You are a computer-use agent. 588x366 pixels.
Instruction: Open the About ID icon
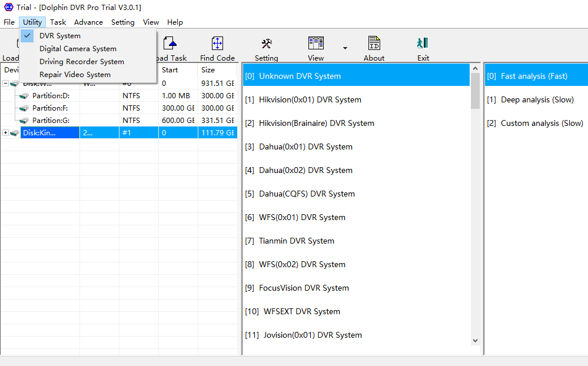(374, 43)
